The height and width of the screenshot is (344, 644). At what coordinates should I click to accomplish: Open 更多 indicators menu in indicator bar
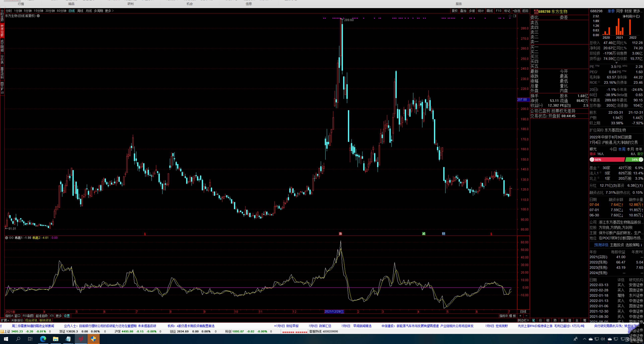pos(59,316)
